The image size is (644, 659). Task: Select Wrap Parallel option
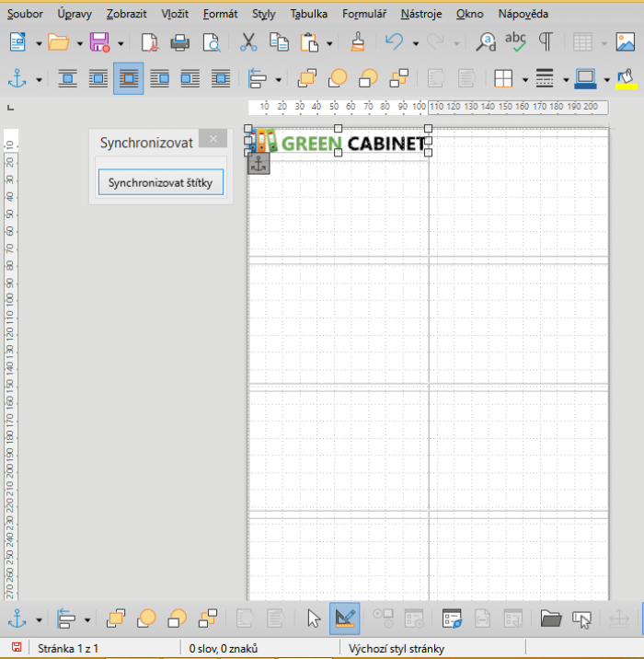98,78
